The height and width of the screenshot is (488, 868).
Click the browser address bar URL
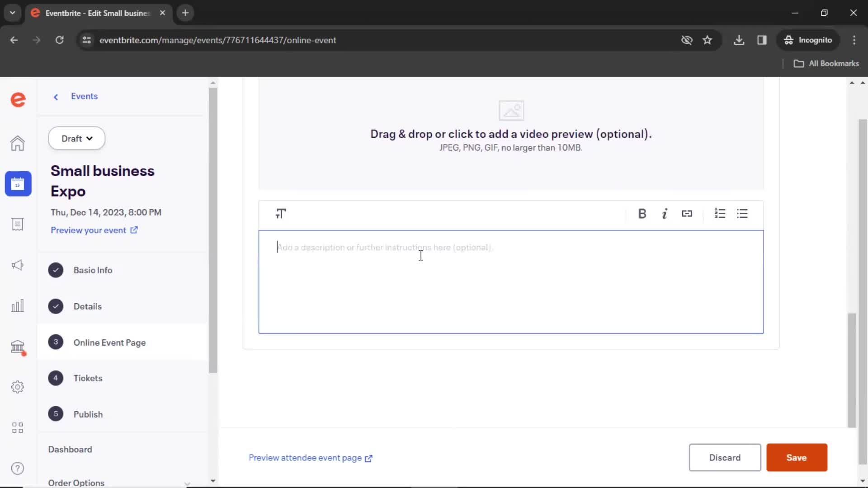coord(217,40)
